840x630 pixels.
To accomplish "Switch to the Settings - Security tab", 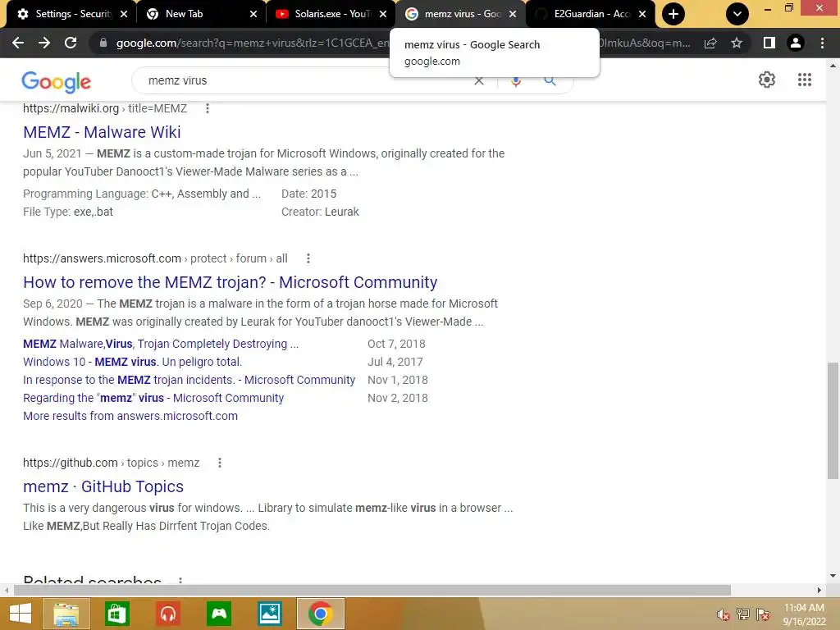I will pos(64,14).
